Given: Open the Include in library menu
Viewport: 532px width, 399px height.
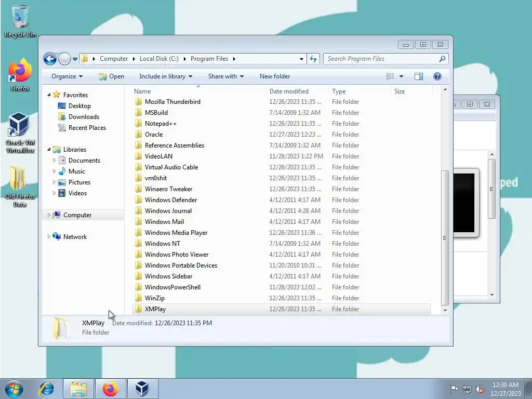Looking at the screenshot, I should coord(166,76).
